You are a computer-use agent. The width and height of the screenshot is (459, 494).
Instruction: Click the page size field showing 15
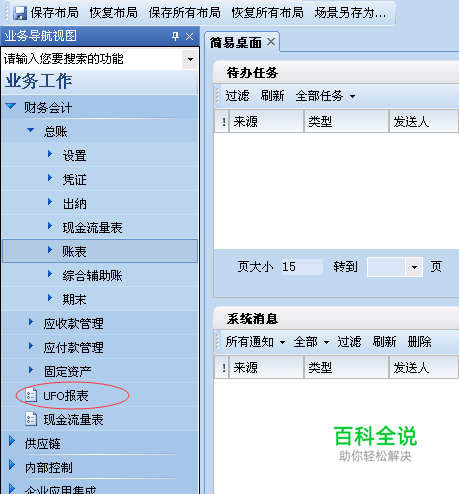302,267
